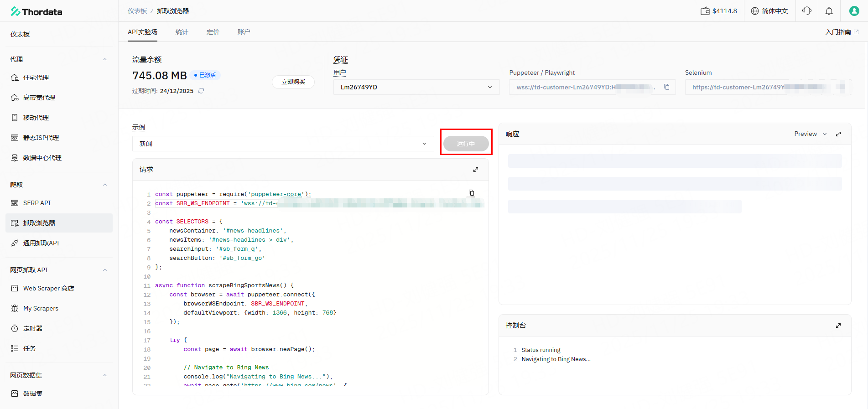Open the 新闻 example dropdown
Screen dimensions: 868x409
283,144
